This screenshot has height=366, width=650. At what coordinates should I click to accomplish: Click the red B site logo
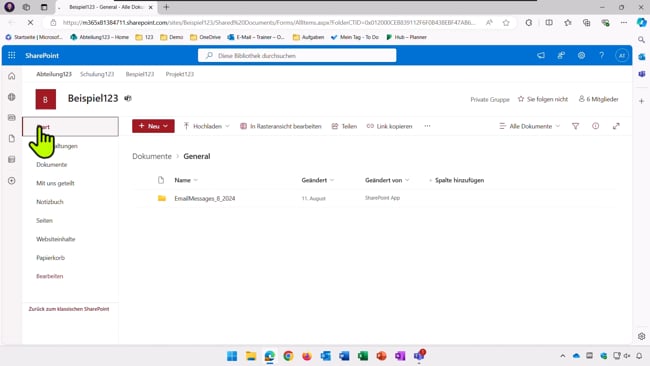pos(46,99)
